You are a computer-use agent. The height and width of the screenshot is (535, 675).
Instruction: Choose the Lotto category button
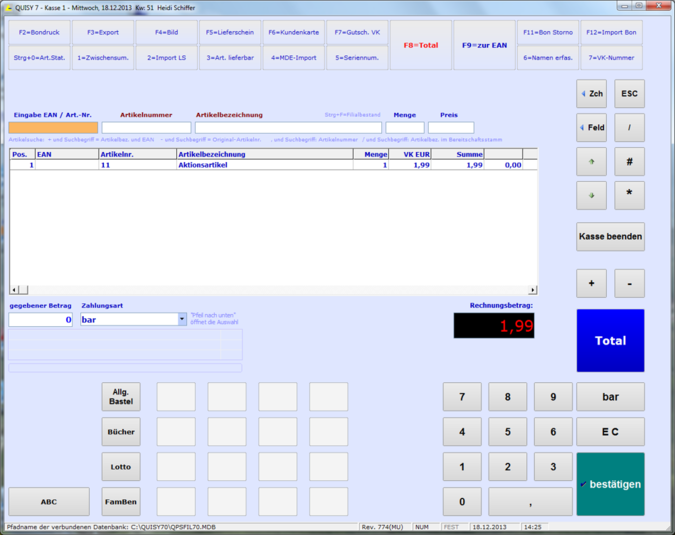[x=121, y=467]
